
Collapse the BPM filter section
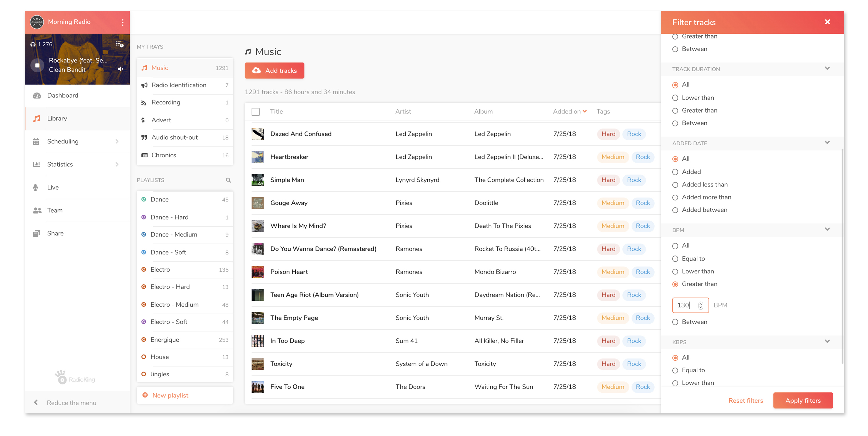827,230
